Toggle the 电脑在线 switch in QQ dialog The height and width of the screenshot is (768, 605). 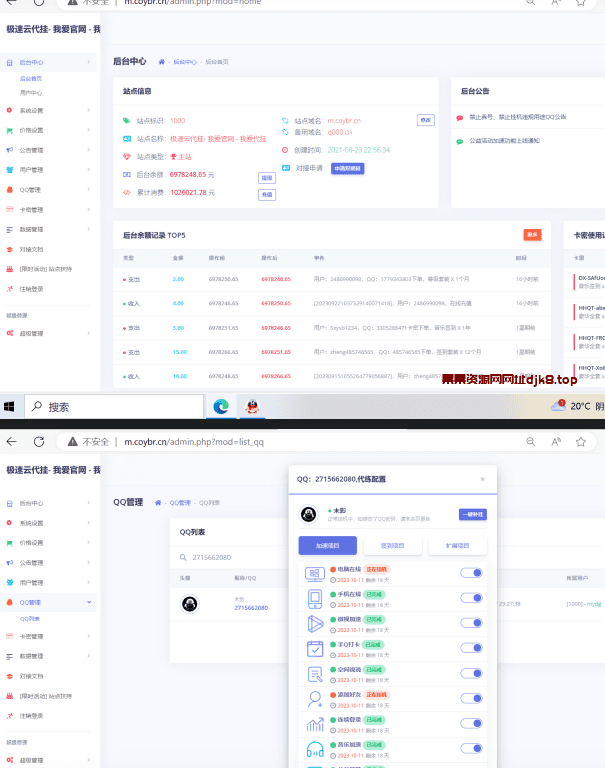(471, 573)
